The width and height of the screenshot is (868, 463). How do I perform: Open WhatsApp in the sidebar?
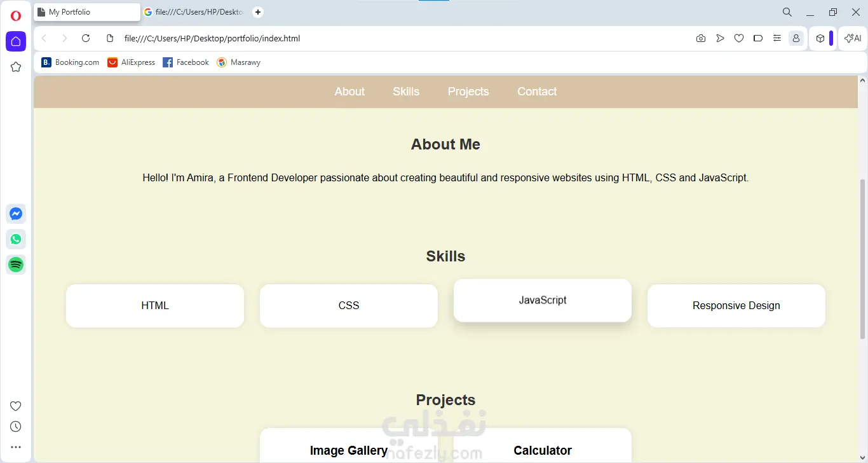coord(16,239)
